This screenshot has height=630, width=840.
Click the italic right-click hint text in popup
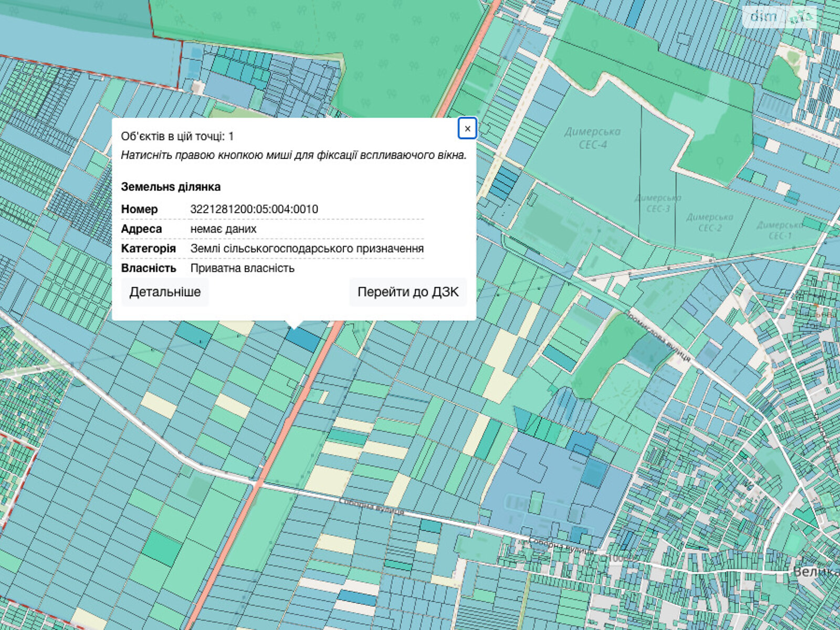tap(293, 155)
